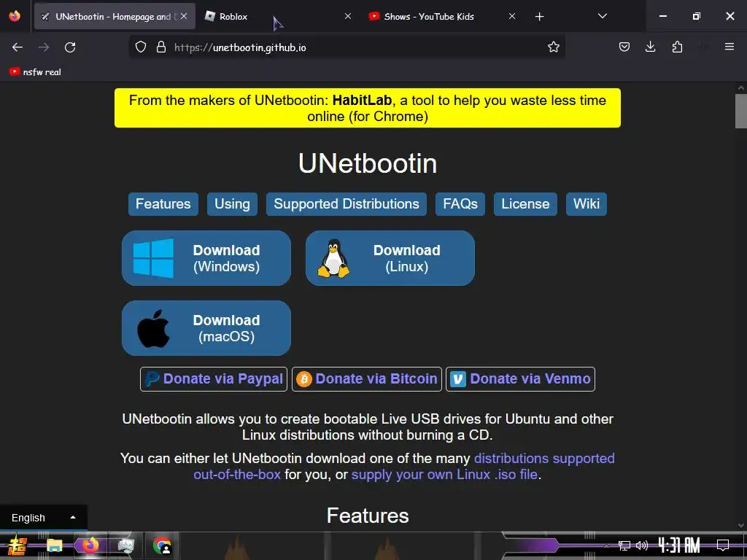Viewport: 747px width, 560px height.
Task: Jump to the Features section button
Action: pyautogui.click(x=163, y=204)
